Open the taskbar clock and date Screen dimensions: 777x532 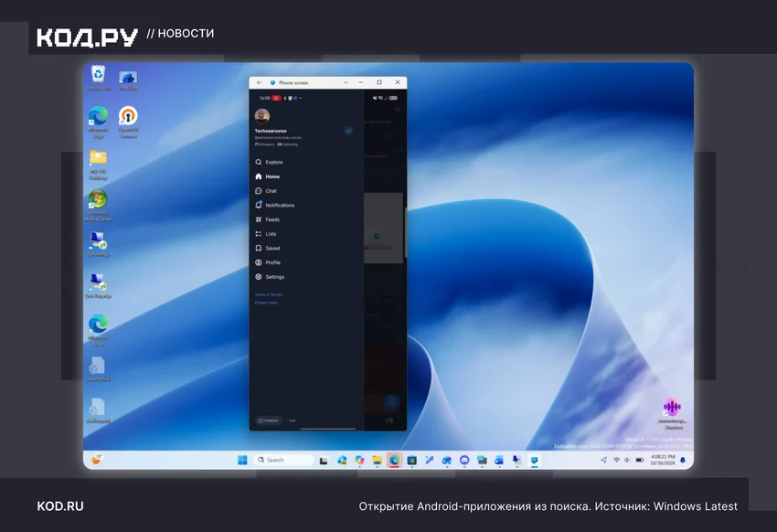(663, 460)
